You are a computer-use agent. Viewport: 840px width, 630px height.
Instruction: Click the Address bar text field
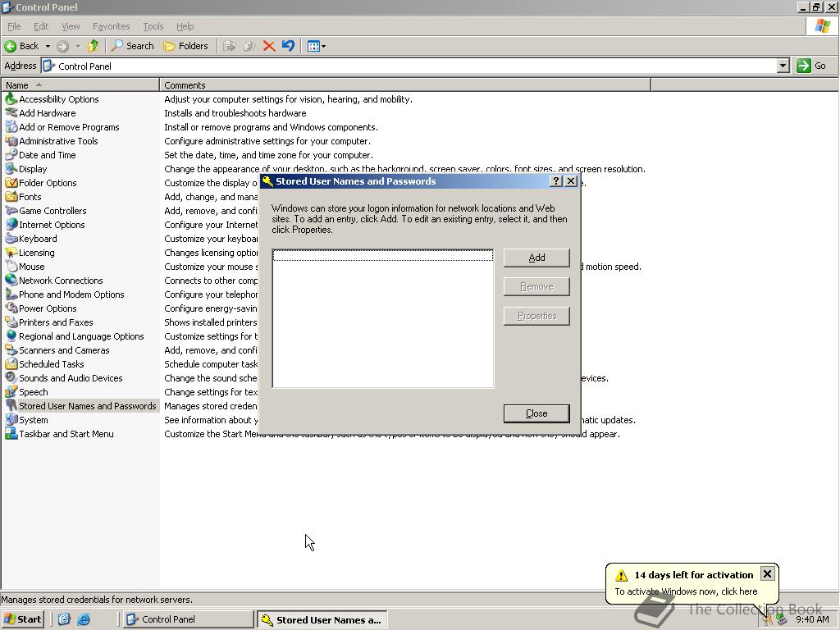[x=410, y=66]
